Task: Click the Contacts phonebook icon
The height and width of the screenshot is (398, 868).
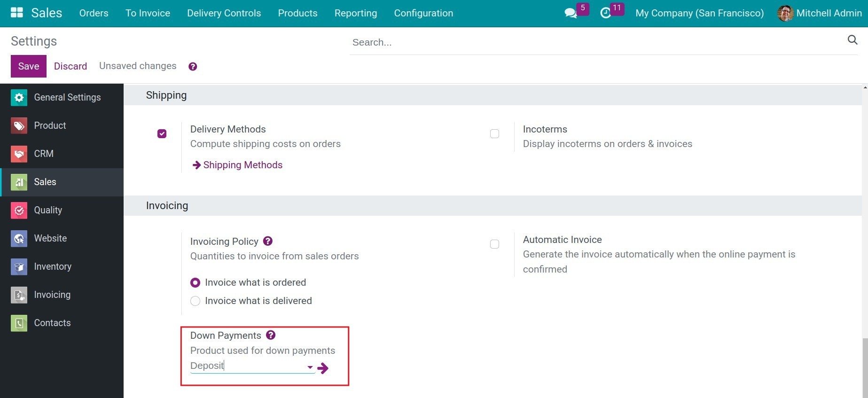Action: coord(19,323)
